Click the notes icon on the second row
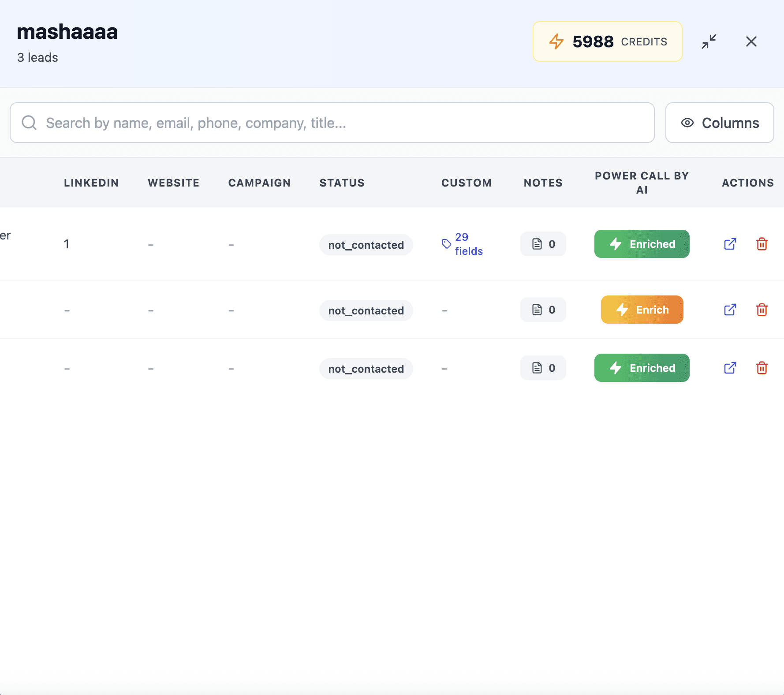784x695 pixels. click(537, 309)
